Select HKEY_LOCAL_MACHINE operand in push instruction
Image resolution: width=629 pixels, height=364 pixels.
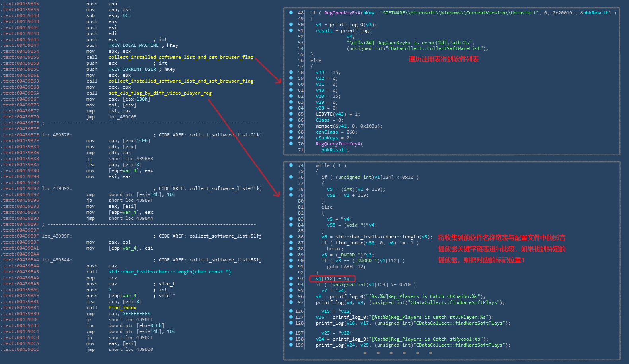tap(133, 45)
